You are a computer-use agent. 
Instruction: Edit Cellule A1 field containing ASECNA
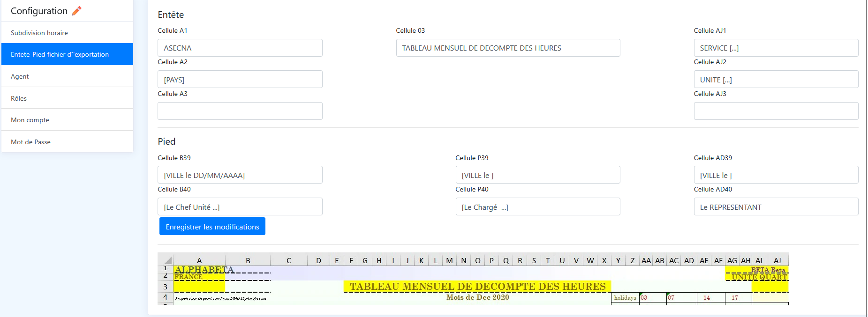tap(240, 48)
